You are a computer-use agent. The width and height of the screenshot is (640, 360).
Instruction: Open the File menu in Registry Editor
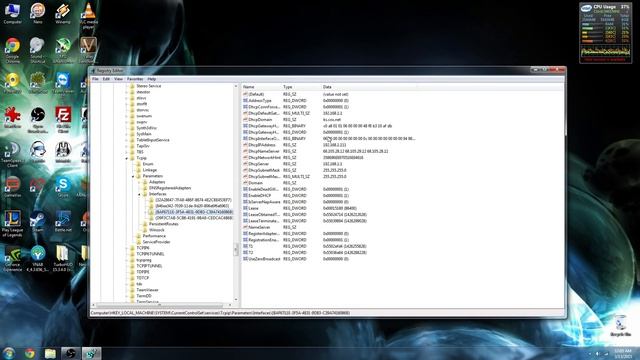point(95,79)
